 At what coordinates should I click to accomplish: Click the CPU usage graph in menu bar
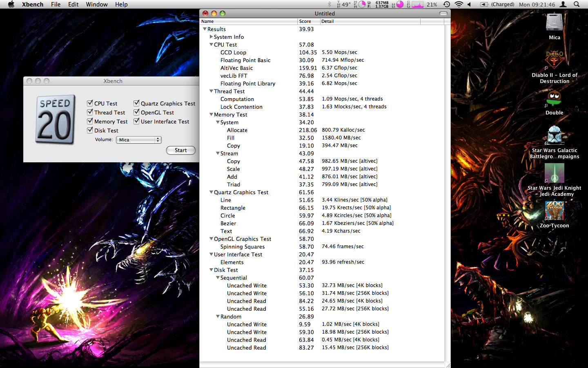click(x=417, y=4)
